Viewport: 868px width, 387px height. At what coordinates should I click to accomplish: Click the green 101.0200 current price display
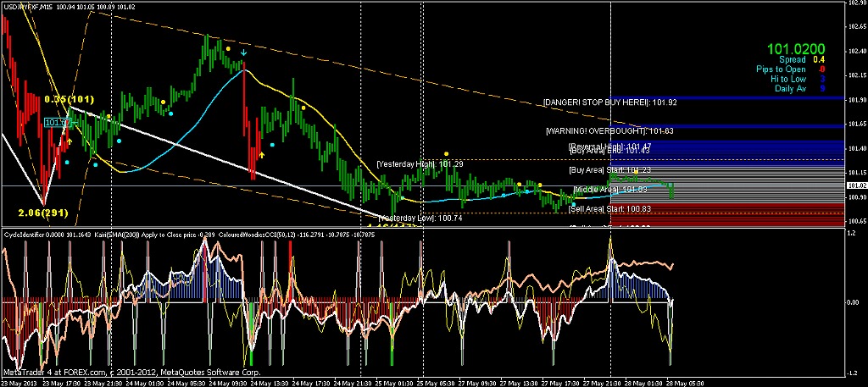(x=796, y=49)
